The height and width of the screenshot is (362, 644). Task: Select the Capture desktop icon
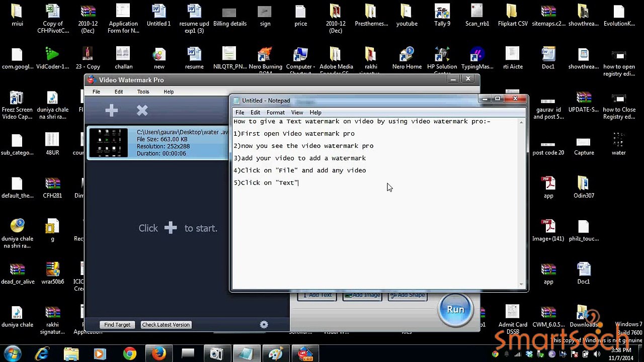click(x=584, y=145)
